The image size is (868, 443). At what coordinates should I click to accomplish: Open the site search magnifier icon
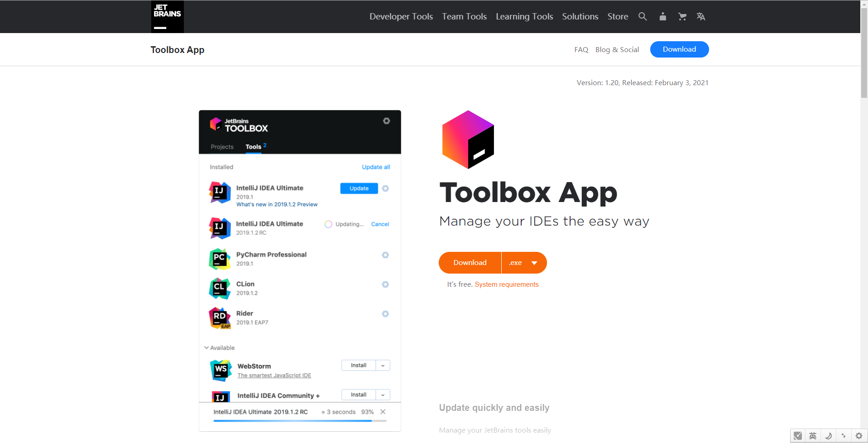[x=643, y=17]
